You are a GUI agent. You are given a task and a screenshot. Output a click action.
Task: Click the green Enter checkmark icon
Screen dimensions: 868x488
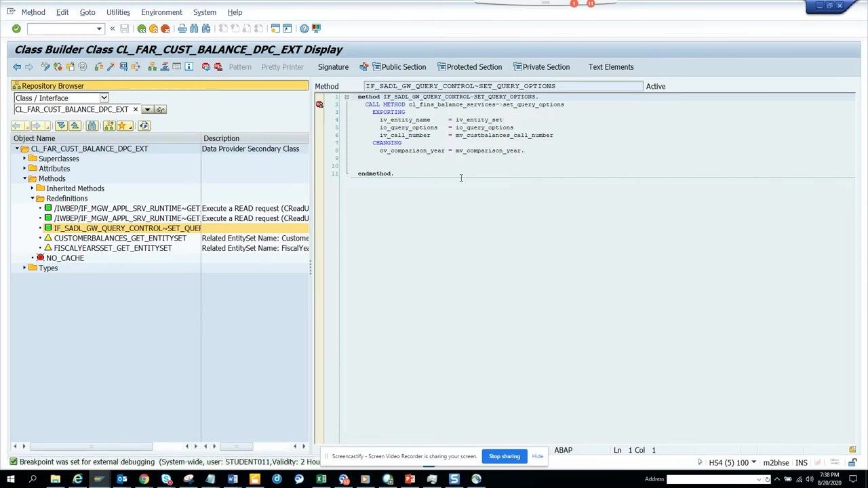coord(16,28)
